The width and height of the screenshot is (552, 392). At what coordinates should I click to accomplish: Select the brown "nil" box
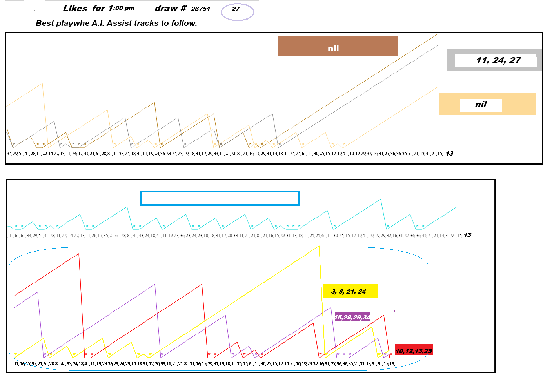click(x=337, y=46)
